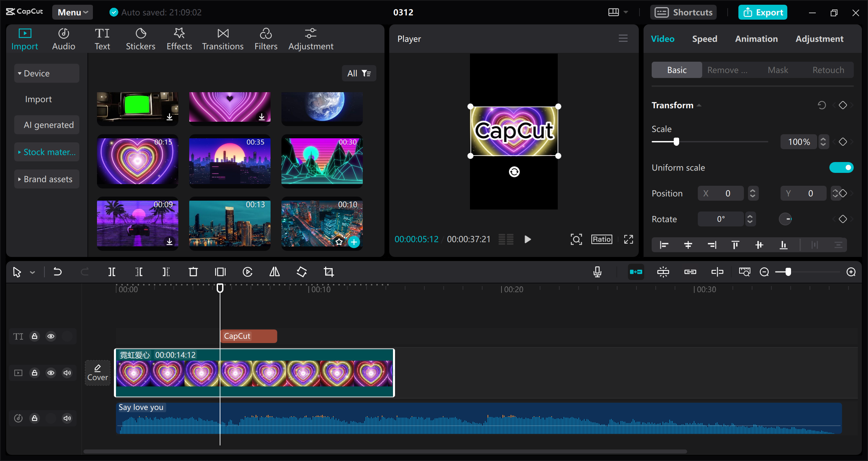Image resolution: width=868 pixels, height=461 pixels.
Task: Expand the Brand assets section
Action: [46, 179]
